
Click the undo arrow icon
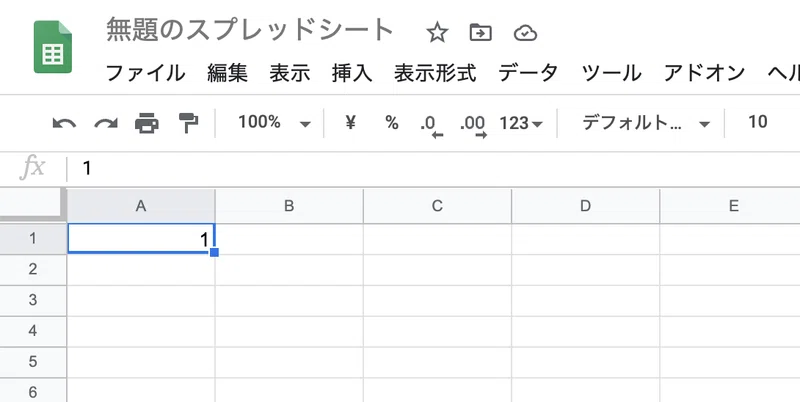(64, 123)
